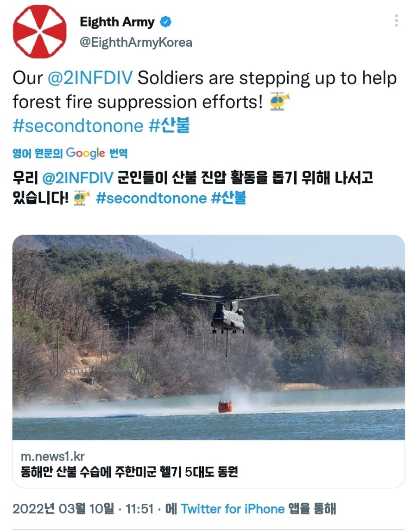
Task: Click the Google translation attribution label
Action: click(x=70, y=154)
